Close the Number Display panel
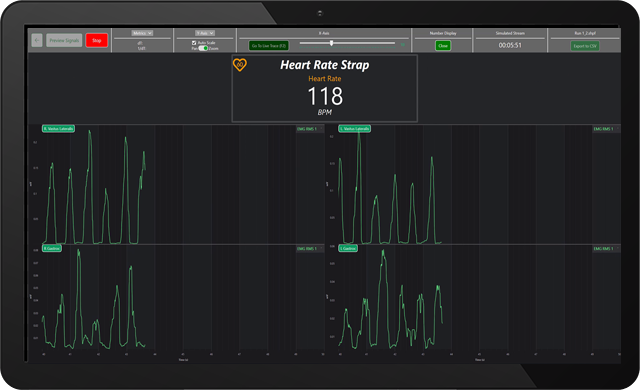 click(x=443, y=46)
